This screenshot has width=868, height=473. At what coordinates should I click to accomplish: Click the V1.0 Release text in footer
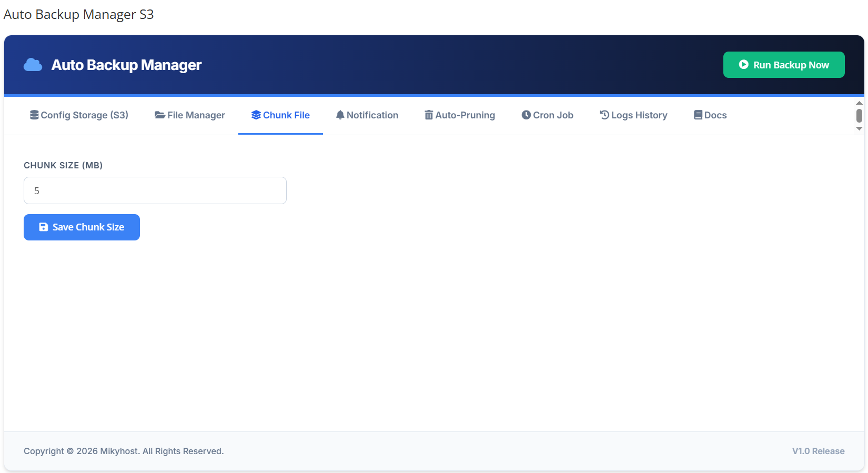click(x=818, y=451)
